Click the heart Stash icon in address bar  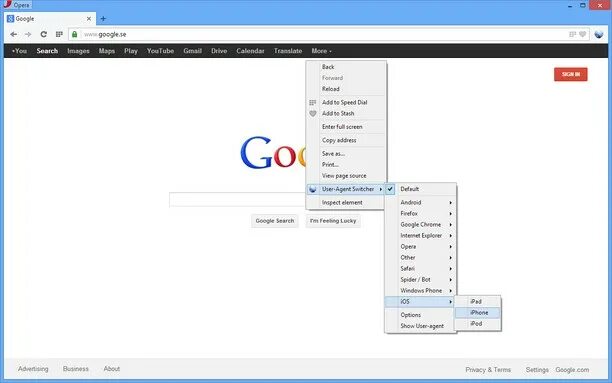[x=583, y=34]
